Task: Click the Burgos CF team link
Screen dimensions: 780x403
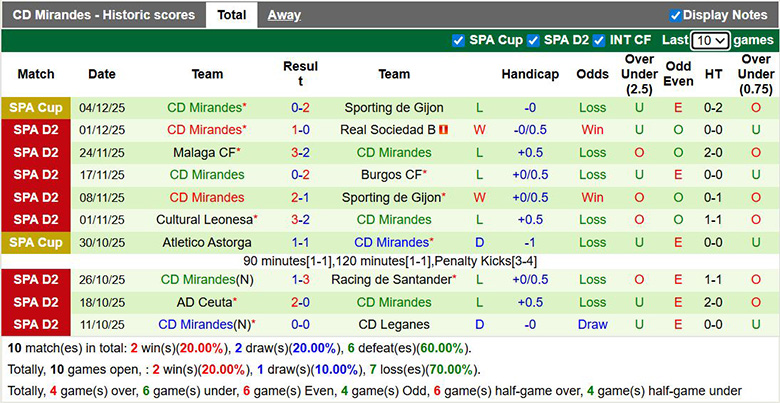Action: click(390, 174)
